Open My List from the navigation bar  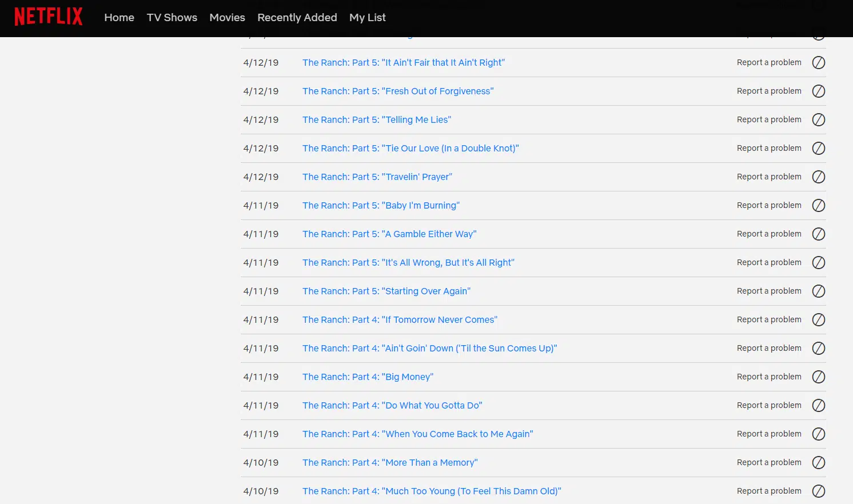click(367, 18)
